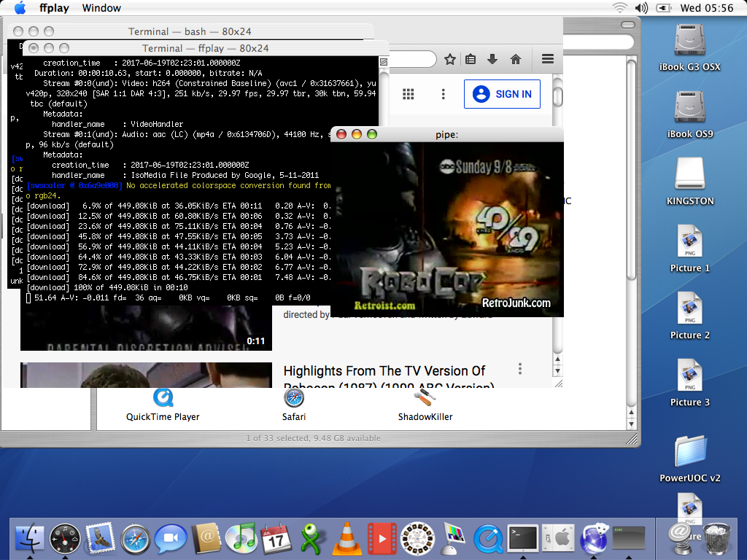Viewport: 747px width, 560px height.
Task: Open the Apple menu
Action: (x=20, y=7)
